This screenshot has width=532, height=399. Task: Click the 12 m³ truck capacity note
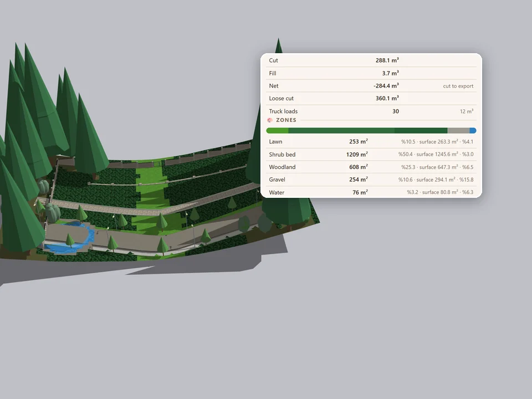[x=467, y=111]
